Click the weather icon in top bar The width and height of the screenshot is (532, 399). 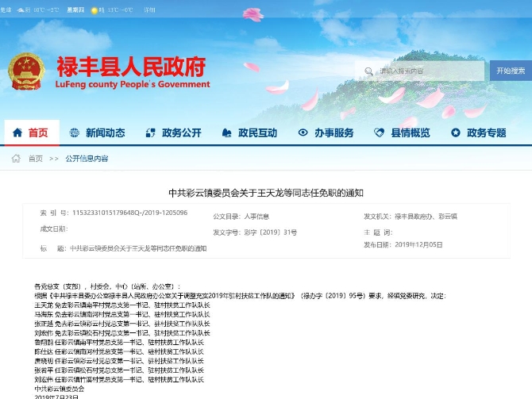95,10
